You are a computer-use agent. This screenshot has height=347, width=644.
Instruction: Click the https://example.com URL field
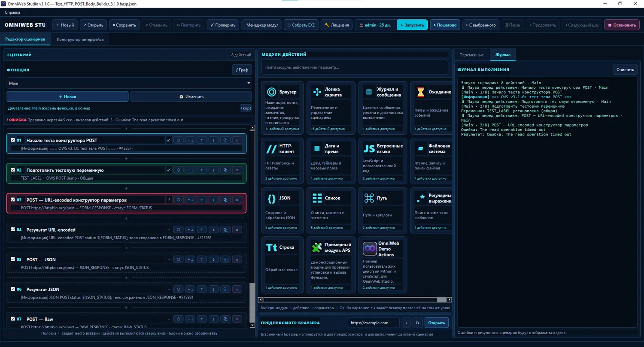click(373, 323)
